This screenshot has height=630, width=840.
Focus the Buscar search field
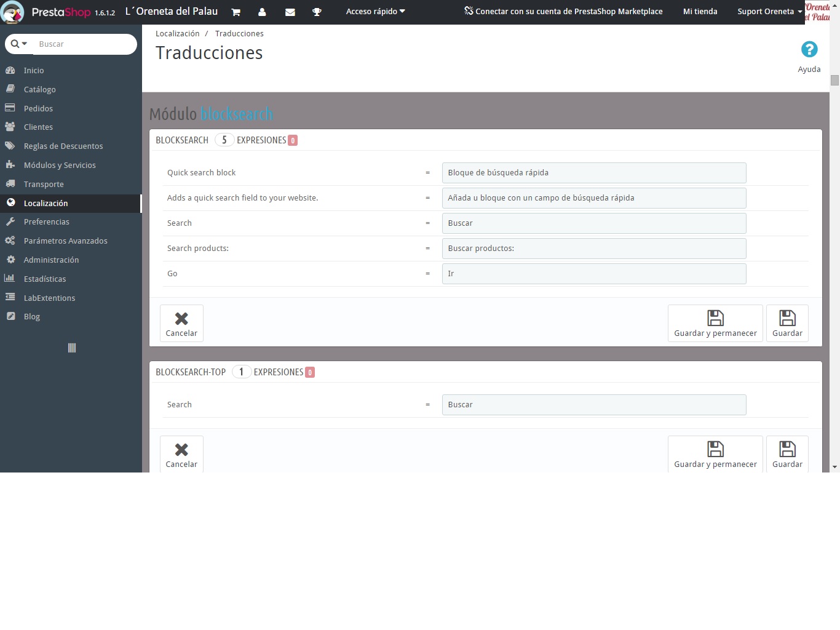pyautogui.click(x=85, y=44)
